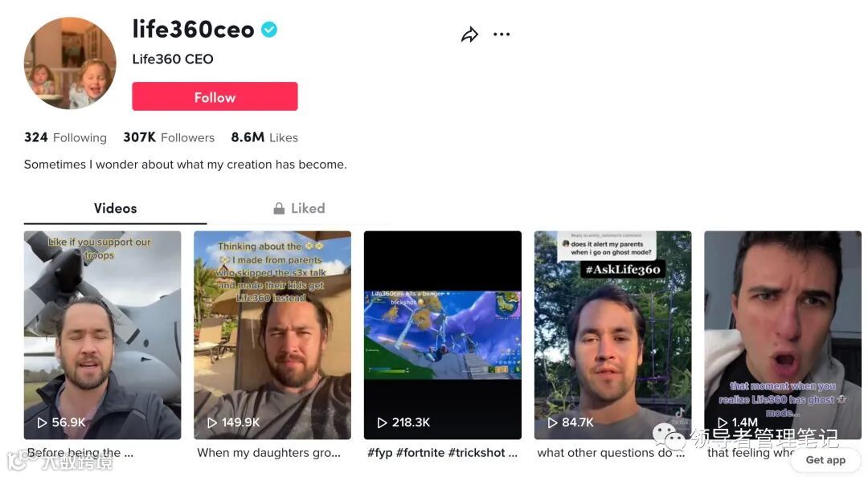Click the share arrow icon

point(469,35)
